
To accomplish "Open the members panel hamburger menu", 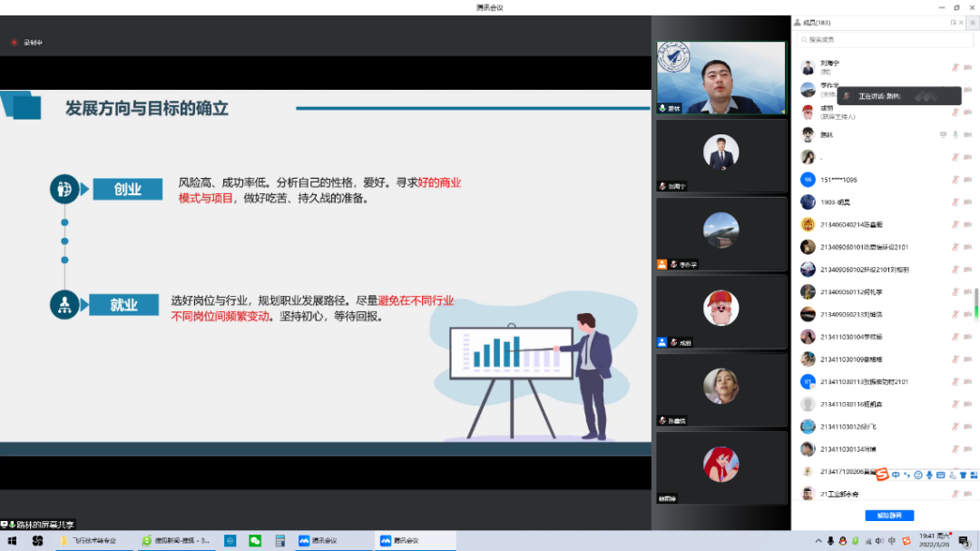I will click(972, 23).
